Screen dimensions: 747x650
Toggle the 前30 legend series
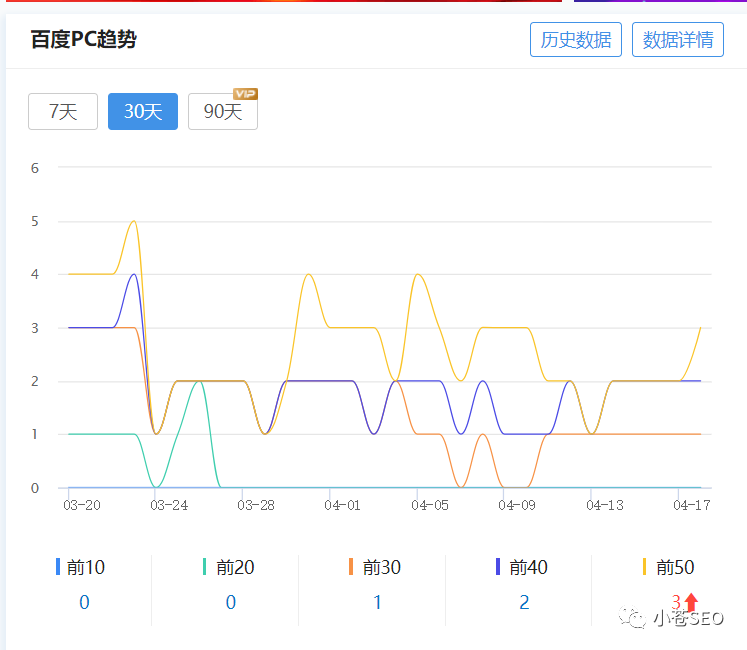coord(381,567)
